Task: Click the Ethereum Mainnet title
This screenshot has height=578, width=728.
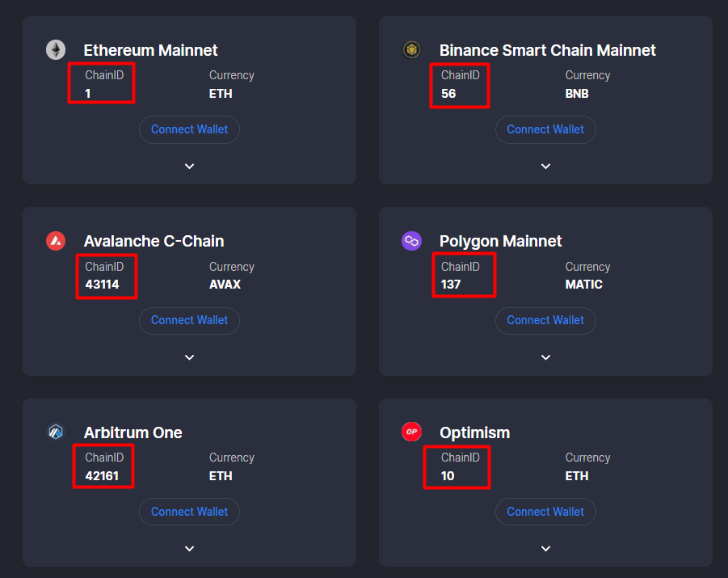Action: click(x=150, y=50)
